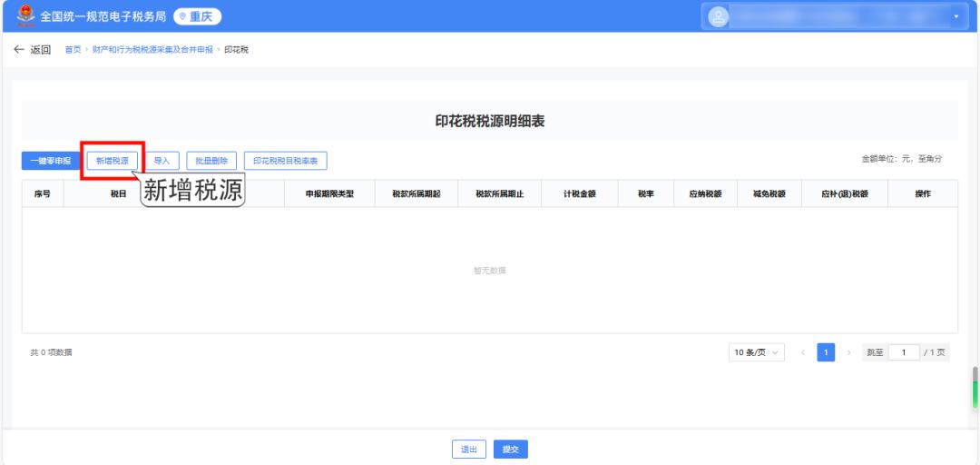Click the 提交 submit button
980x465 pixels.
[x=510, y=449]
